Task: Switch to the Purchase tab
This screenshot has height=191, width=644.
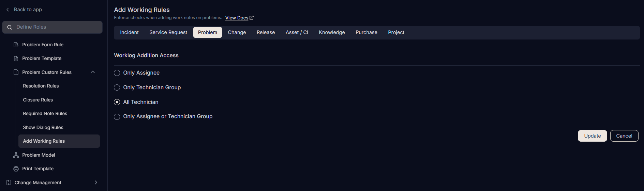Action: [366, 32]
